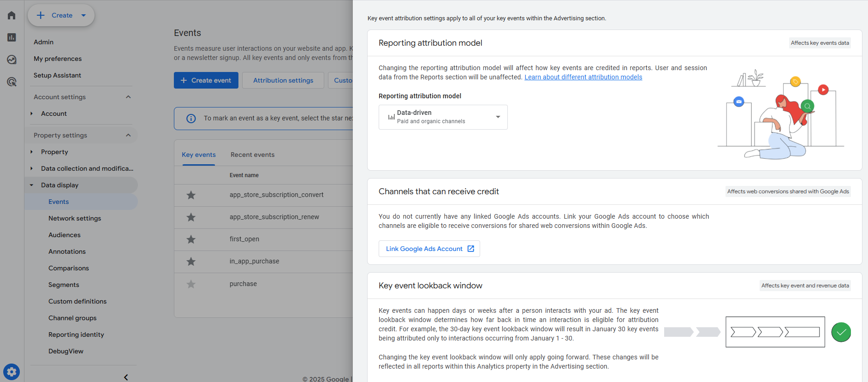Expand Data collection and modification item
This screenshot has height=382, width=868.
(x=31, y=168)
